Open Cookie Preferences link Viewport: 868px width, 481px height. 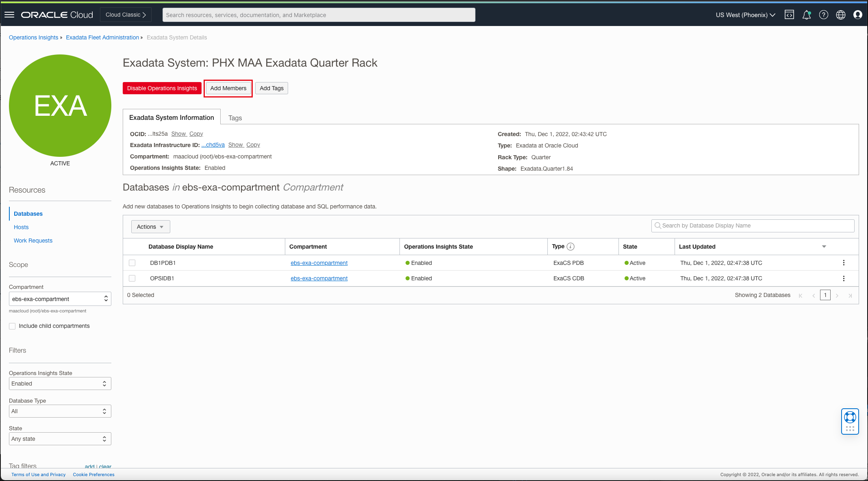pyautogui.click(x=93, y=474)
